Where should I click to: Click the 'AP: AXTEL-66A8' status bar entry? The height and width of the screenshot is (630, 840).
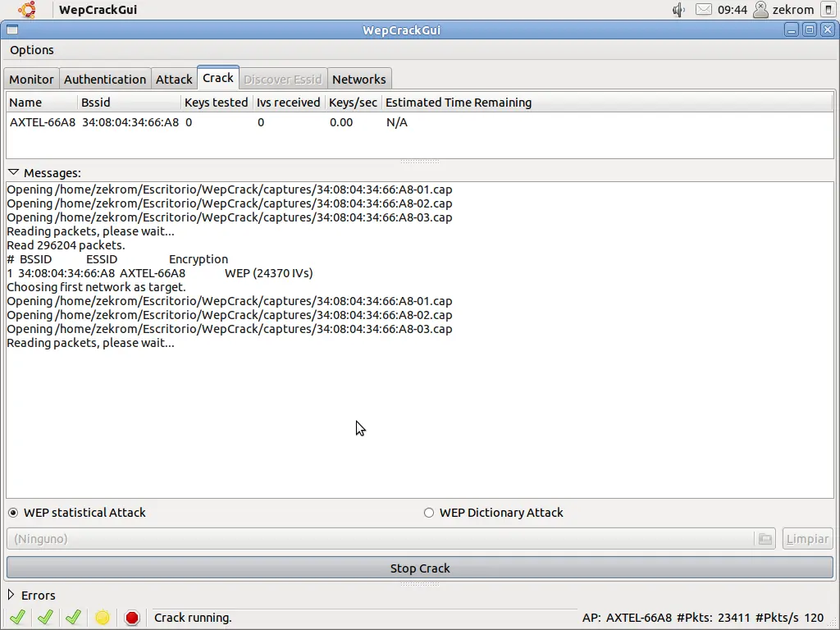click(628, 618)
